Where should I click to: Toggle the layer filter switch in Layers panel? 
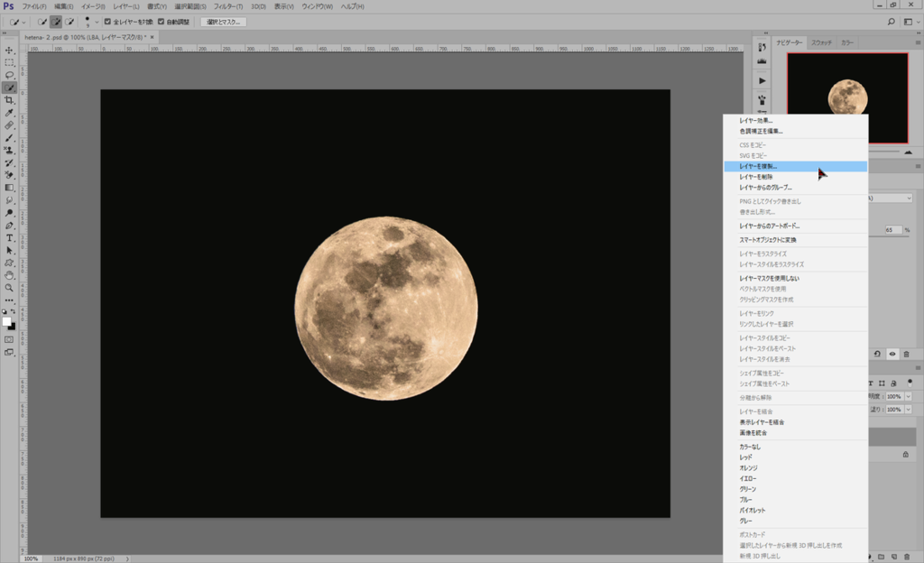pyautogui.click(x=910, y=383)
